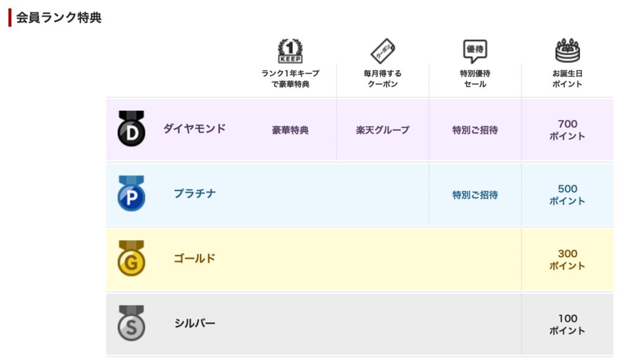
Task: Click 豪華特典 in the Diamond row
Action: pyautogui.click(x=290, y=130)
